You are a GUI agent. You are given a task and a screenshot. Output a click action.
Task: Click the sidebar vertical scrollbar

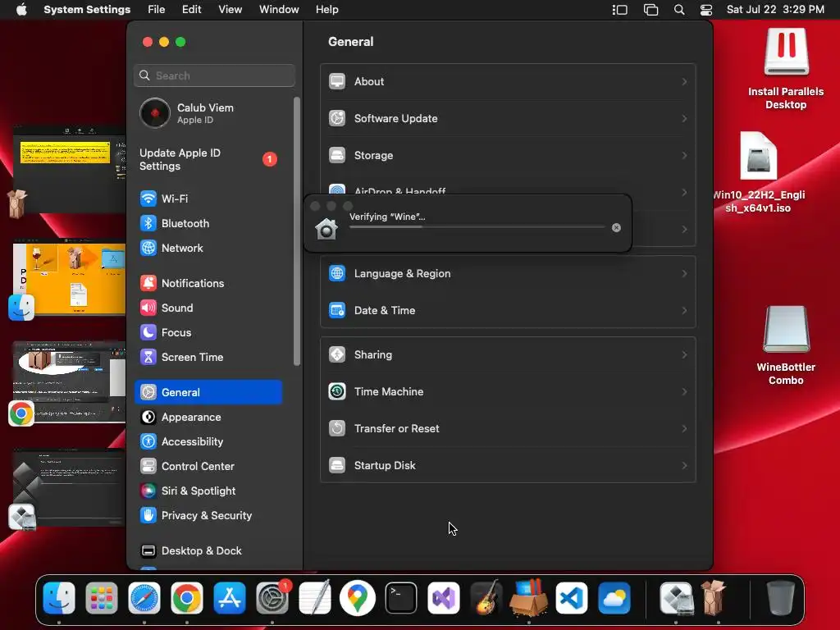click(297, 231)
